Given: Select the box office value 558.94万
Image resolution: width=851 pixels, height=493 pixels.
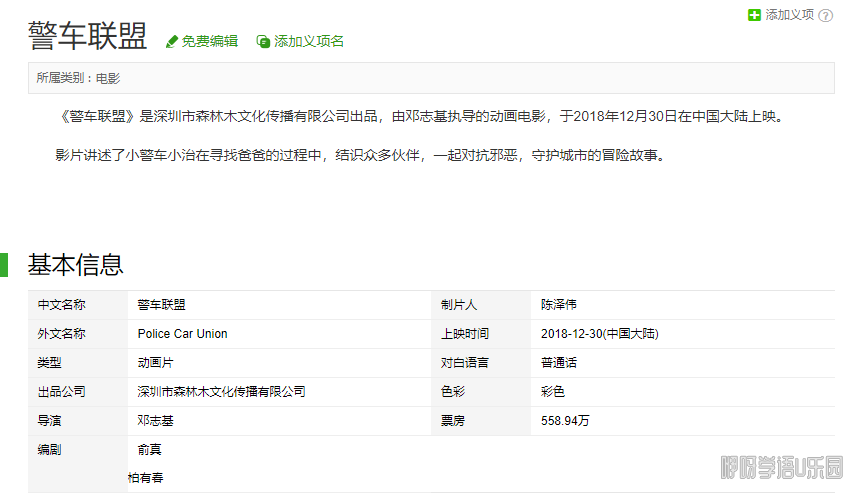Looking at the screenshot, I should coord(565,421).
